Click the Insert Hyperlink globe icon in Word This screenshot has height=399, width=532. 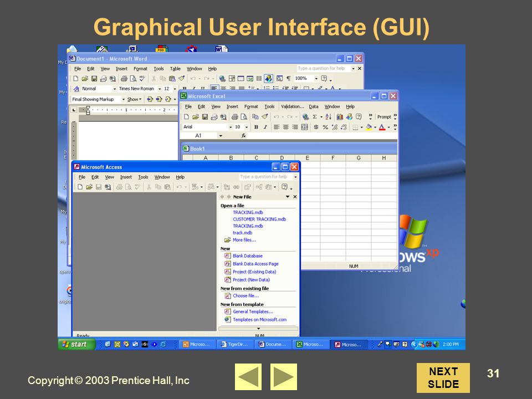pyautogui.click(x=222, y=78)
